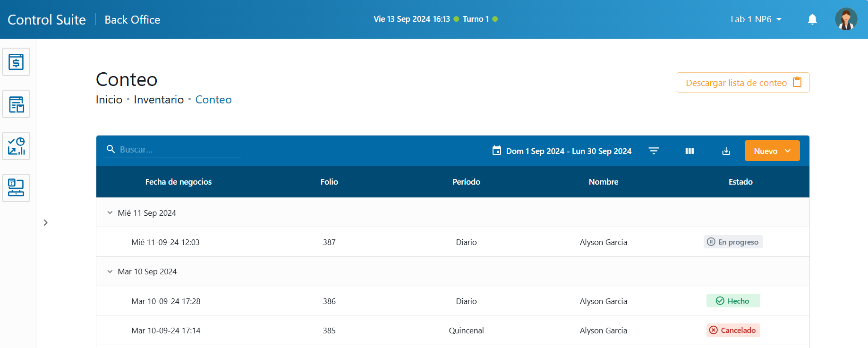Go to Inventario breadcrumb
This screenshot has height=348, width=868.
[x=159, y=100]
